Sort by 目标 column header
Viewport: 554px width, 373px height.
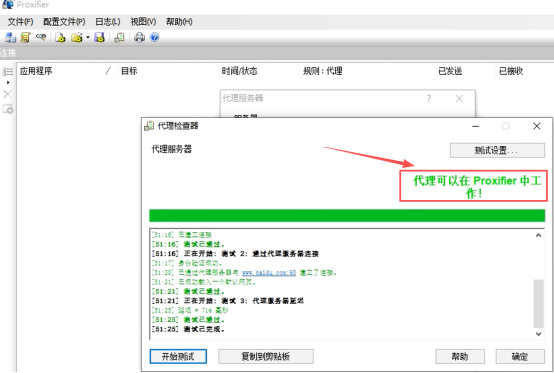click(129, 71)
